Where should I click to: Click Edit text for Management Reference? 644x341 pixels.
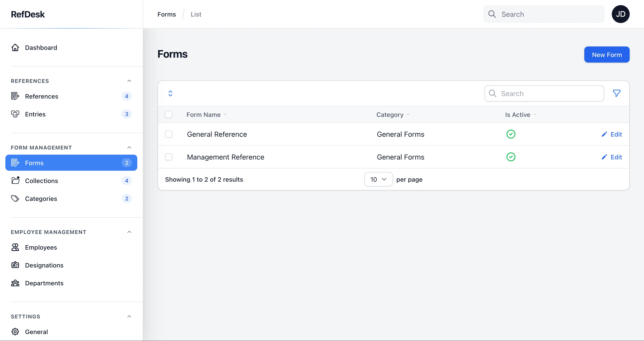coord(616,157)
